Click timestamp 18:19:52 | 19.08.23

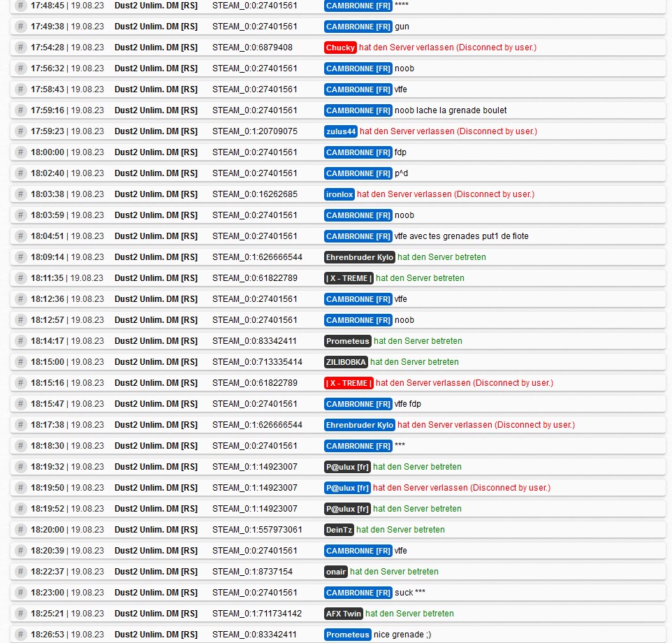pyautogui.click(x=67, y=510)
